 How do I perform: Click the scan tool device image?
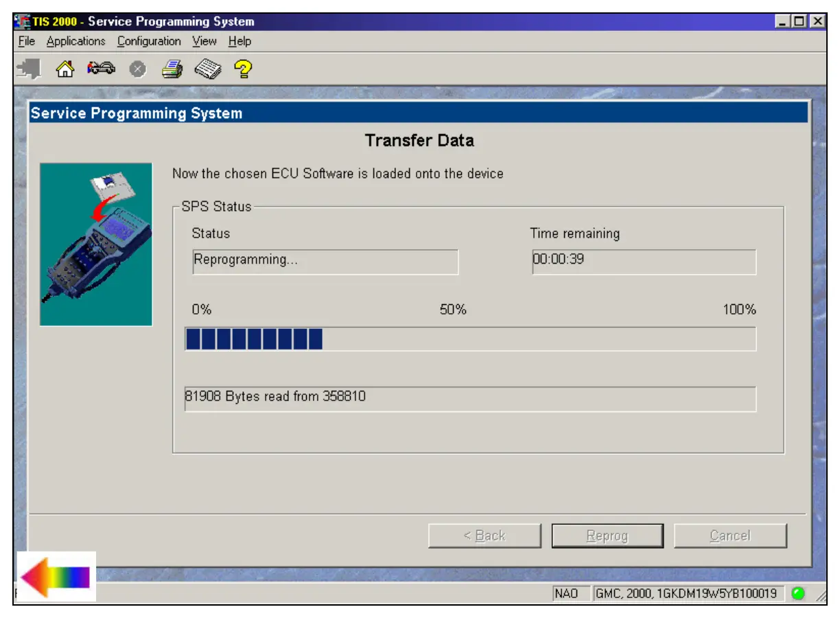pos(96,244)
